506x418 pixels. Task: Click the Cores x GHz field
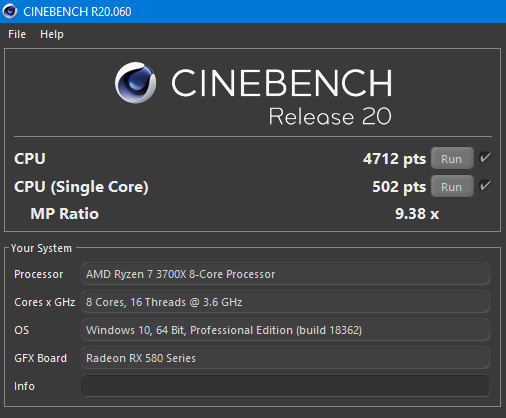285,302
